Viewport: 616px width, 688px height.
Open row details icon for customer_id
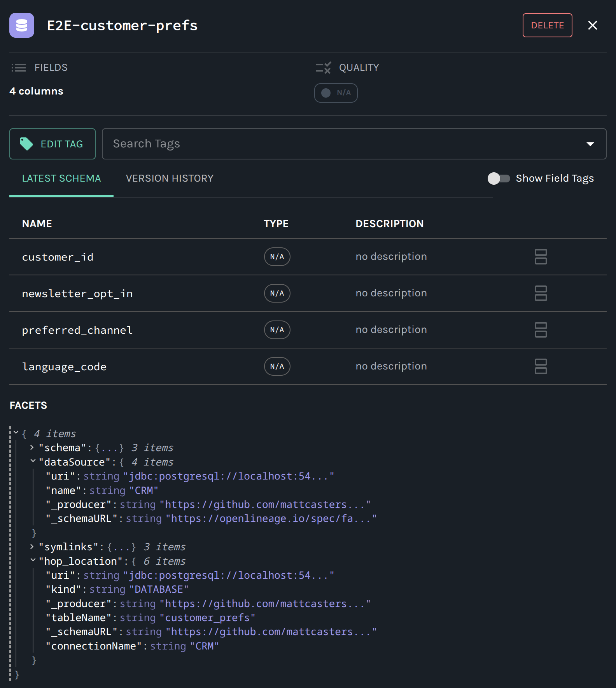tap(541, 257)
